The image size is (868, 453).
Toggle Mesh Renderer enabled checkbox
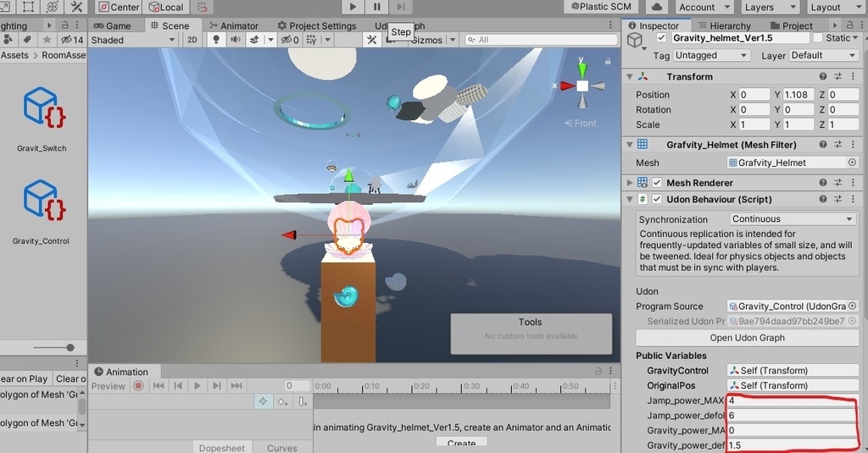[x=657, y=183]
